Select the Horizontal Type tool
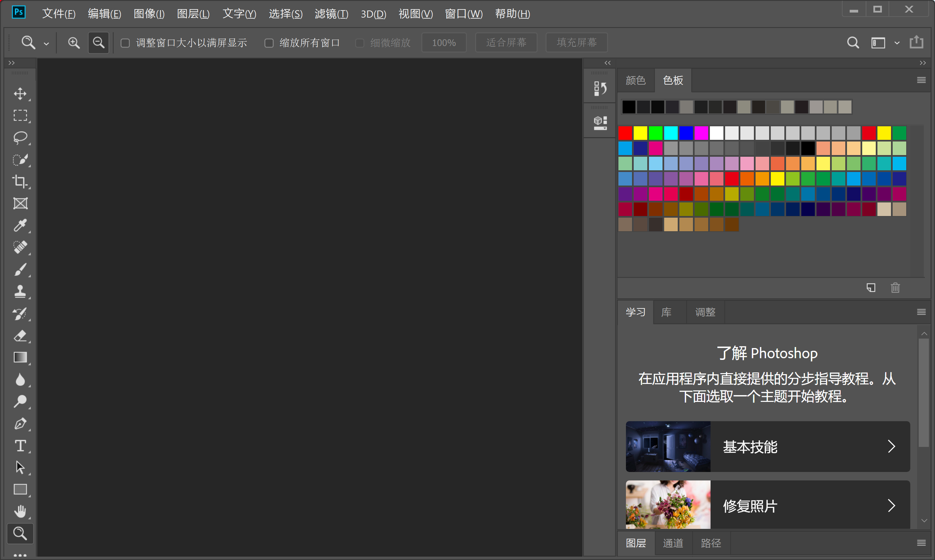The height and width of the screenshot is (560, 935). [20, 446]
